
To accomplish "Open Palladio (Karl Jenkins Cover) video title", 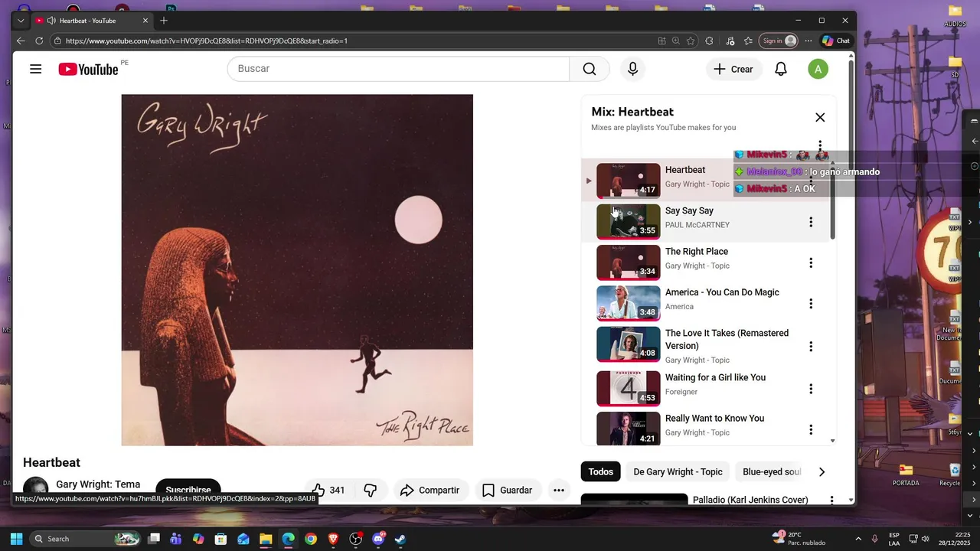I will point(750,500).
